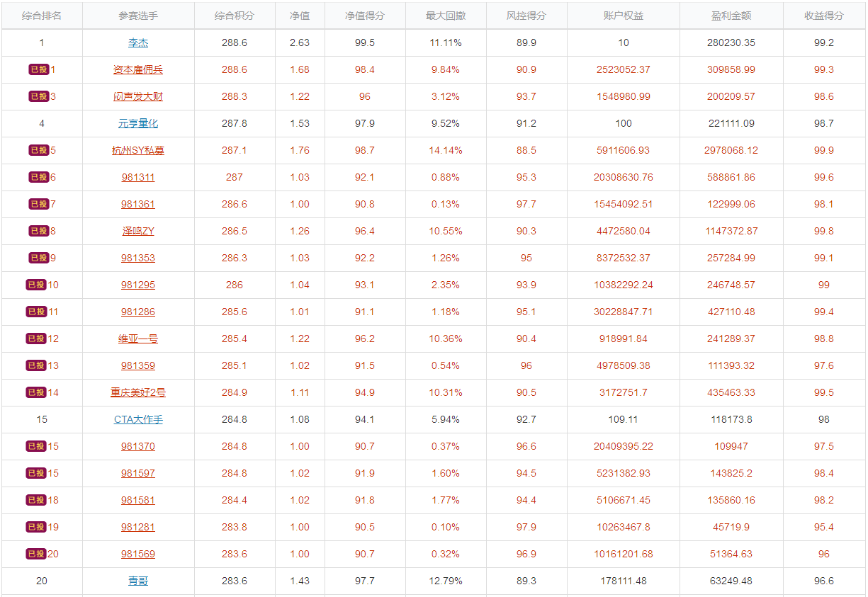Click the 已投 badge in the 泽鸣ZY row

click(39, 231)
